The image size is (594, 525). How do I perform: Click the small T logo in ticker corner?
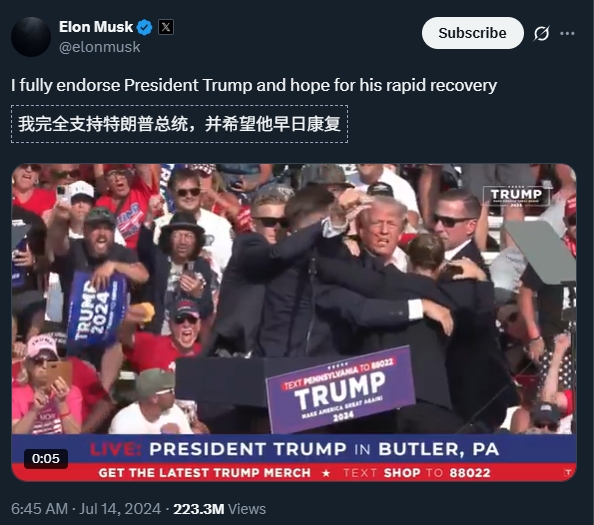tap(568, 472)
